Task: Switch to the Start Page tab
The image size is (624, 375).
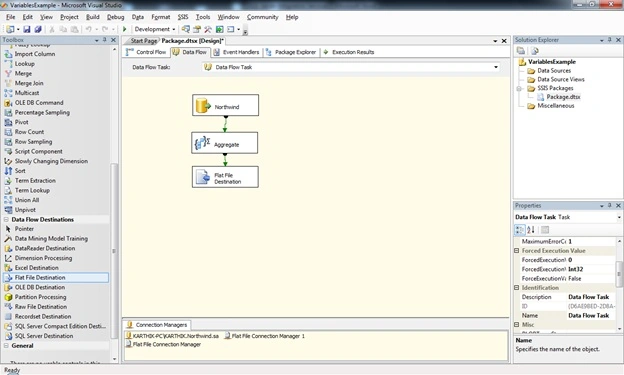Action: pos(144,41)
